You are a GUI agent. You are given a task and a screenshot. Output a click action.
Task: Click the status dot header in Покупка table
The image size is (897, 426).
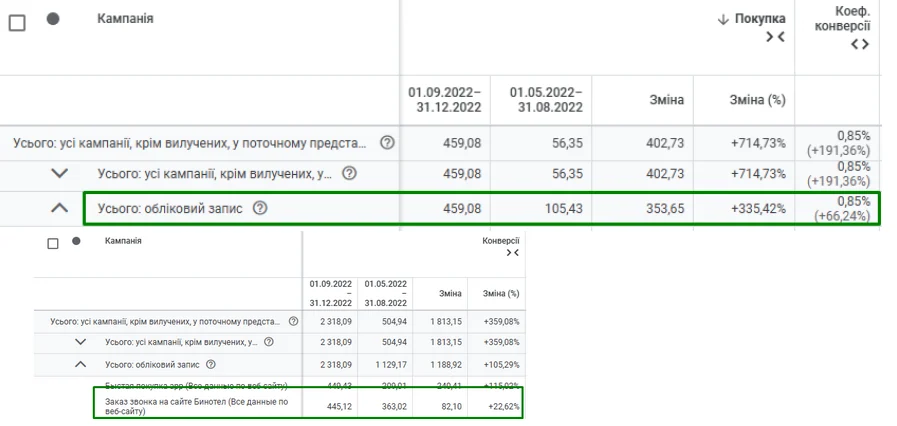click(x=53, y=19)
